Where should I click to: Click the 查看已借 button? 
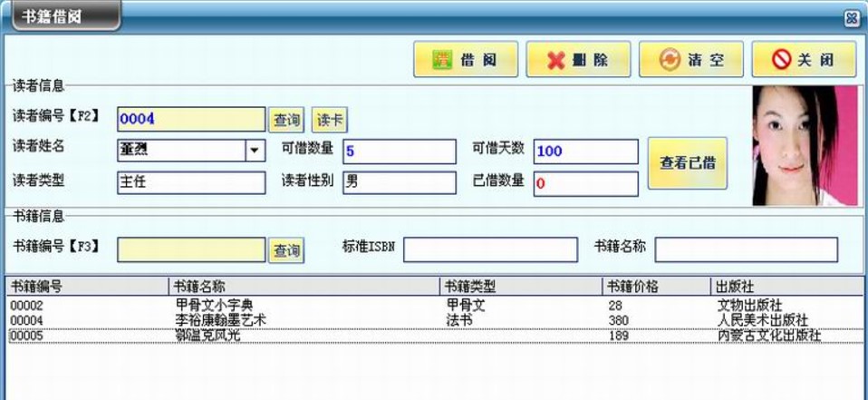688,163
